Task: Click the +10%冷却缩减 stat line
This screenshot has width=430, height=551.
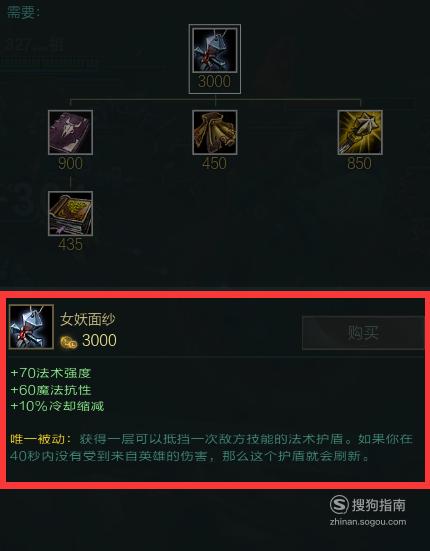Action: coord(57,406)
